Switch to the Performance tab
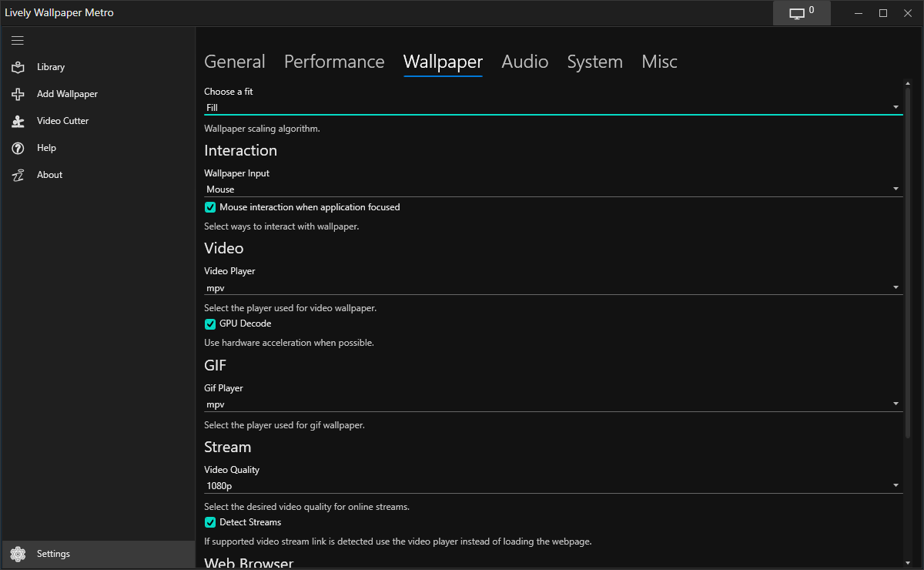The width and height of the screenshot is (924, 570). click(334, 62)
